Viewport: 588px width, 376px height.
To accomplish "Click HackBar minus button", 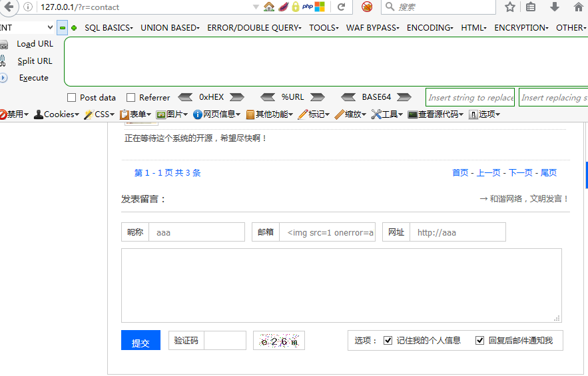I will [x=62, y=28].
